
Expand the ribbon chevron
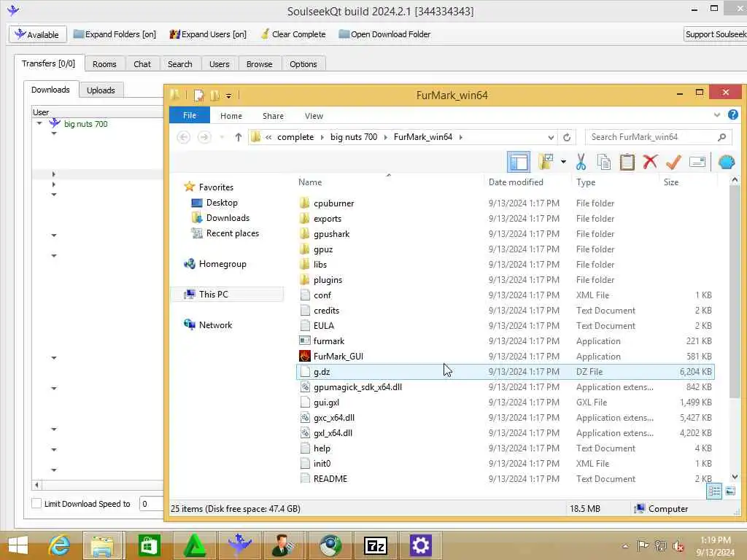point(717,114)
